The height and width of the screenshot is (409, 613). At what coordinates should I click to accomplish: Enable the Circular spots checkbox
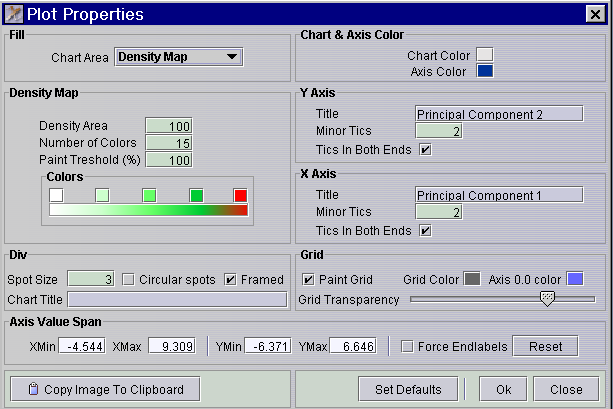(x=128, y=280)
